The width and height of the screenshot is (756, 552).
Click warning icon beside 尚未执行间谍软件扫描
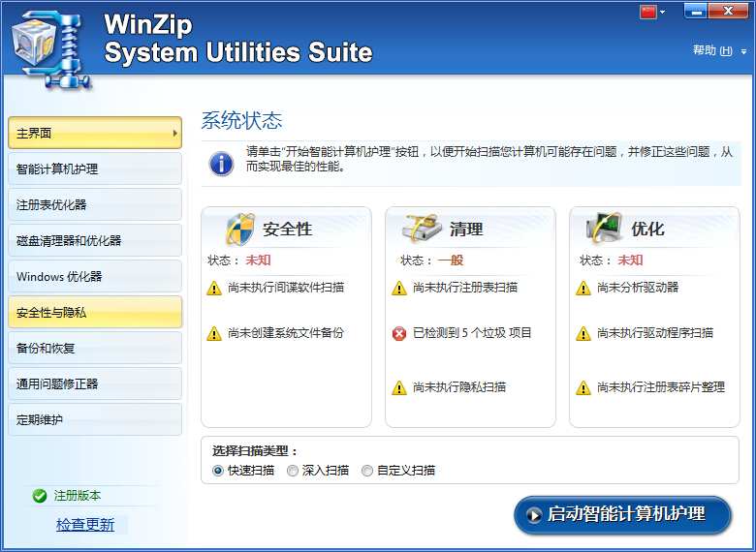(215, 289)
